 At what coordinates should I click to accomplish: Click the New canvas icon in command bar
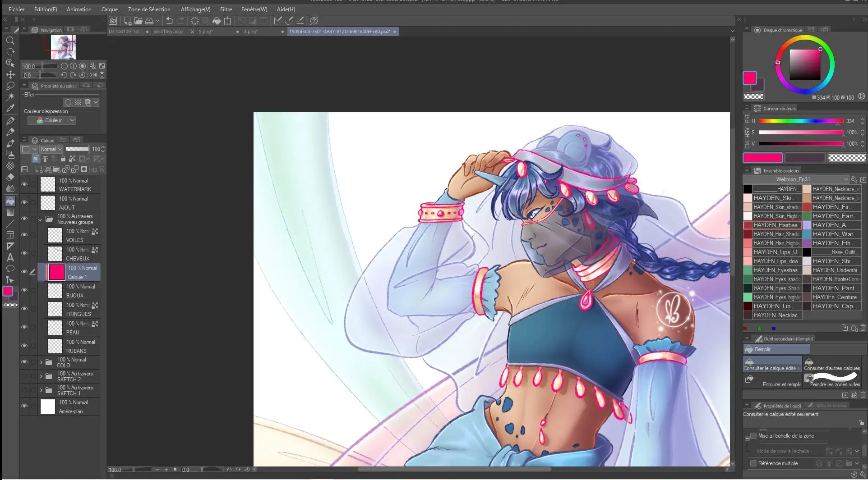click(x=128, y=21)
